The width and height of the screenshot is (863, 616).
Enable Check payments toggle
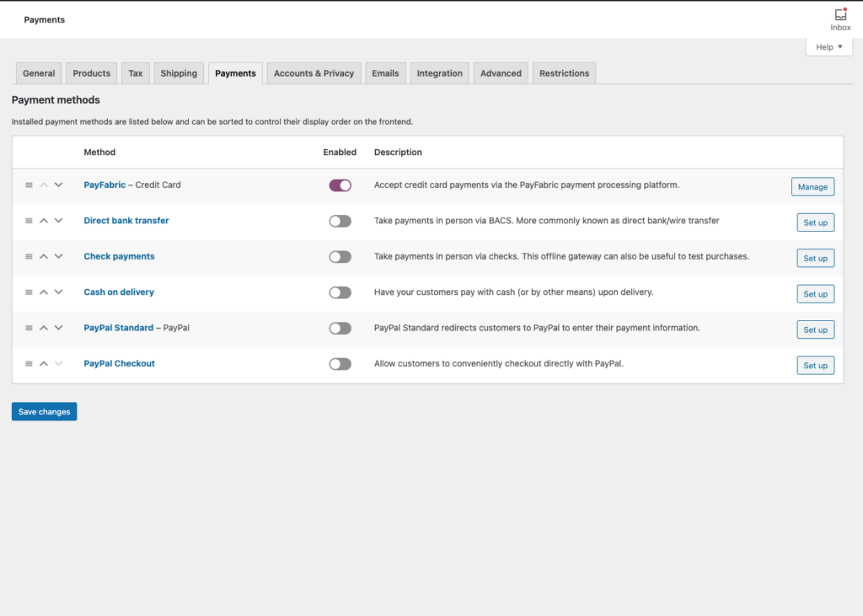click(x=340, y=257)
